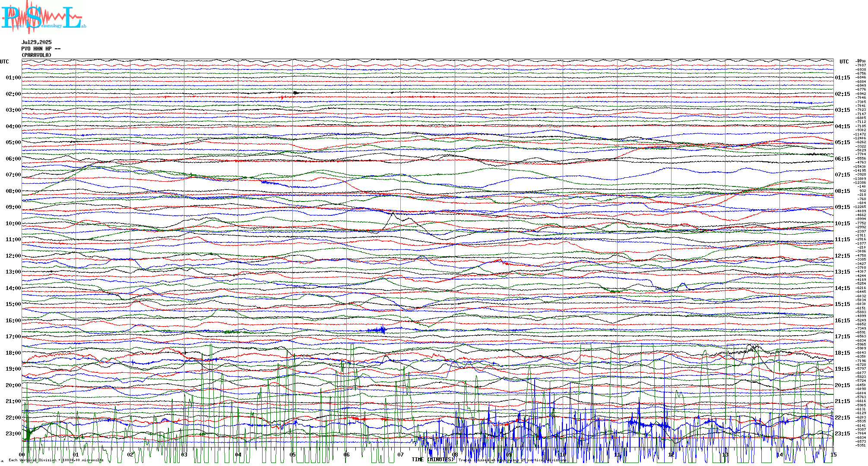Click the 06:15 label on right axis
This screenshot has width=868, height=466.
click(x=843, y=159)
